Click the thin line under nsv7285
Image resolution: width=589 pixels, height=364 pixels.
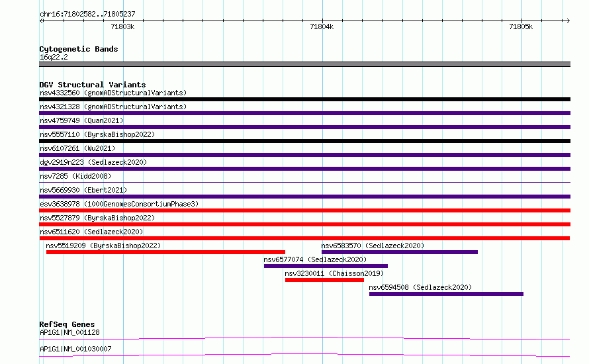tap(304, 183)
